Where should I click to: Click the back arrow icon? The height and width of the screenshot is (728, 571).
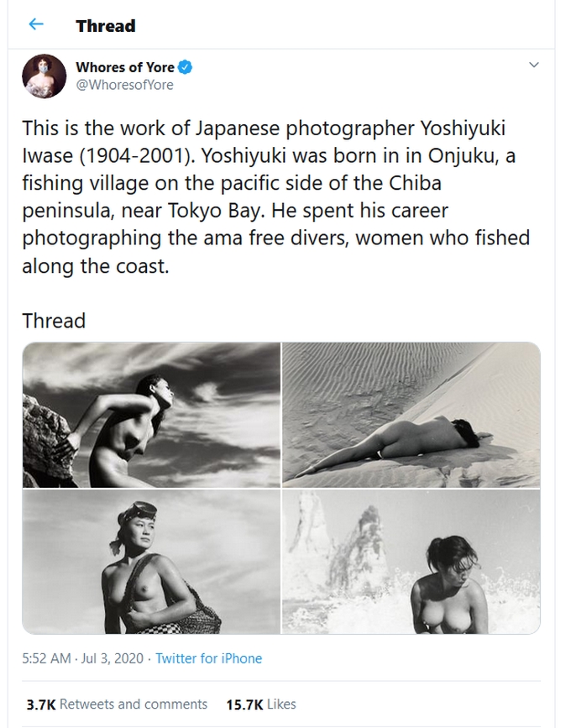coord(35,25)
